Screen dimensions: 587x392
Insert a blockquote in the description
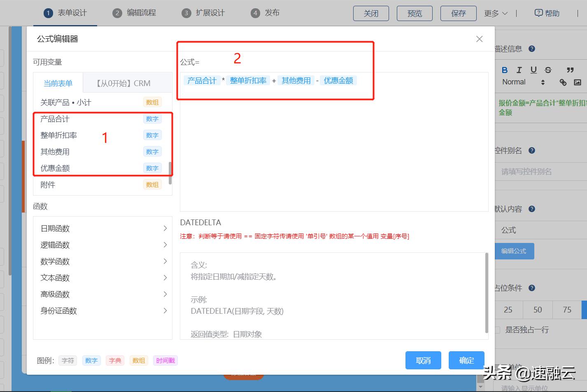coord(571,70)
